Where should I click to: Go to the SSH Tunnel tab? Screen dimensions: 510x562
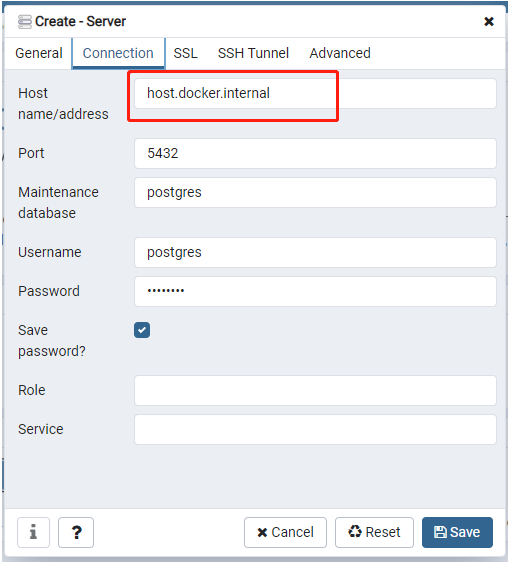[253, 53]
